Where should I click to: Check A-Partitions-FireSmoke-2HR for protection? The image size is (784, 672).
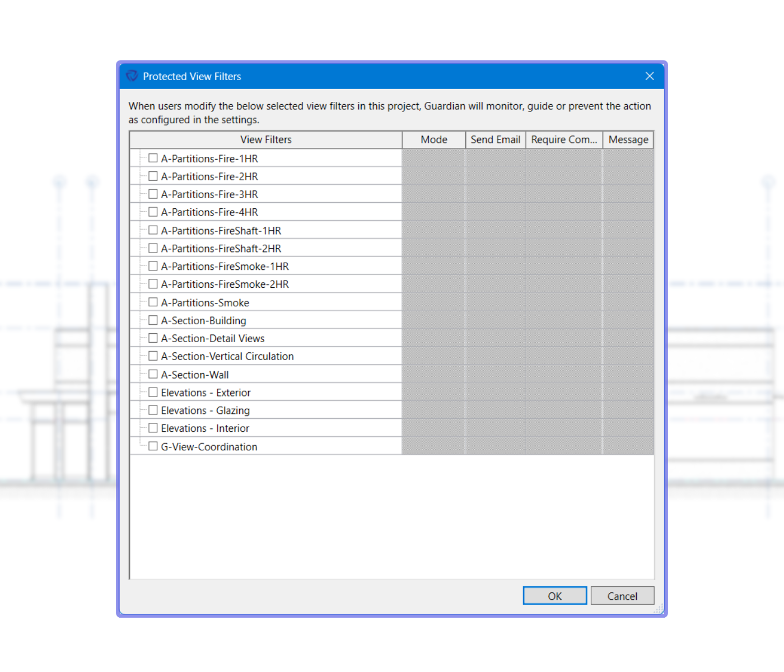pos(153,284)
